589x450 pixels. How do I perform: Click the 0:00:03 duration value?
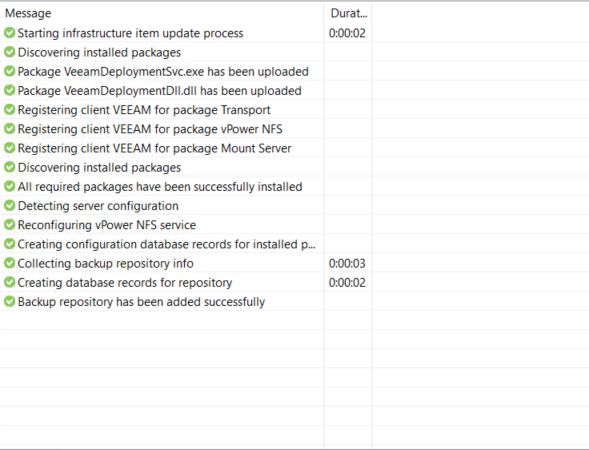coord(347,263)
